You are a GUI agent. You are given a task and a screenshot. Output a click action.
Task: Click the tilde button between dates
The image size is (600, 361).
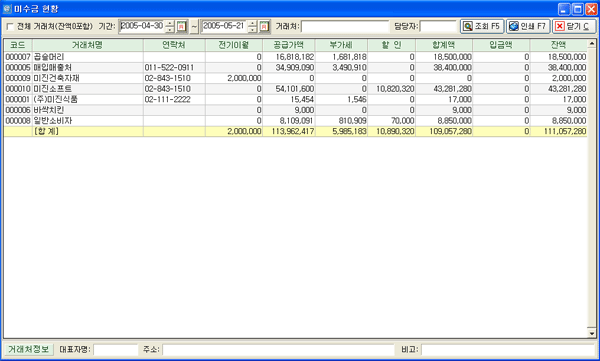click(x=194, y=26)
